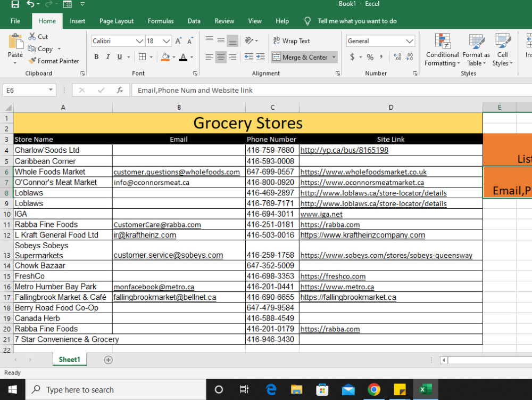532x400 pixels.
Task: Open the https://freshco.com link
Action: (x=333, y=276)
